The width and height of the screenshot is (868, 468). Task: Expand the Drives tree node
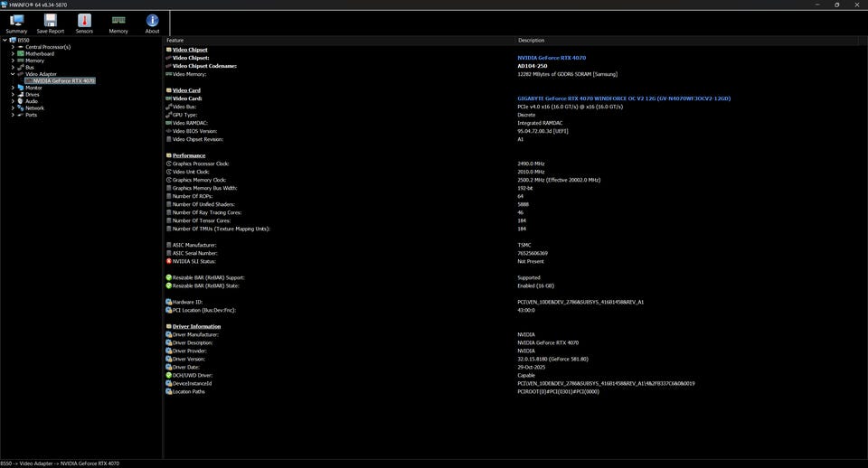point(13,94)
